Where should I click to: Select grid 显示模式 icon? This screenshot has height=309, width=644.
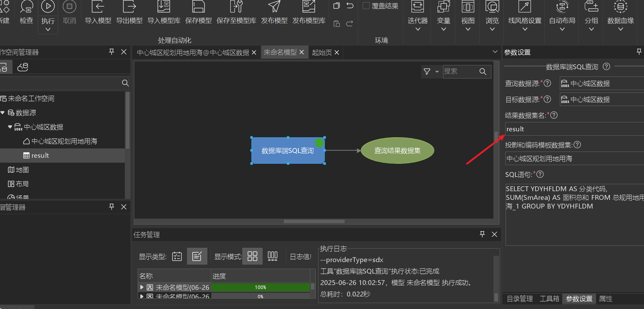[x=252, y=257]
